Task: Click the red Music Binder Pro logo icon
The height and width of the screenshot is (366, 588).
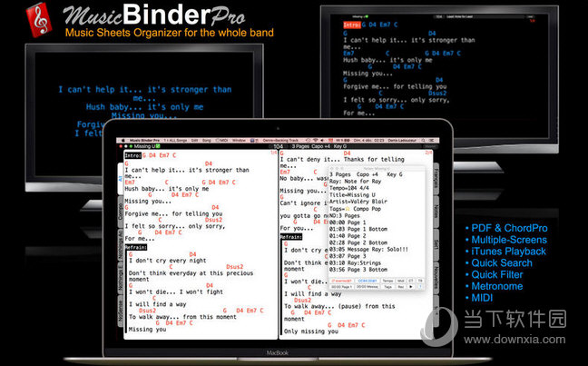Action: click(39, 19)
